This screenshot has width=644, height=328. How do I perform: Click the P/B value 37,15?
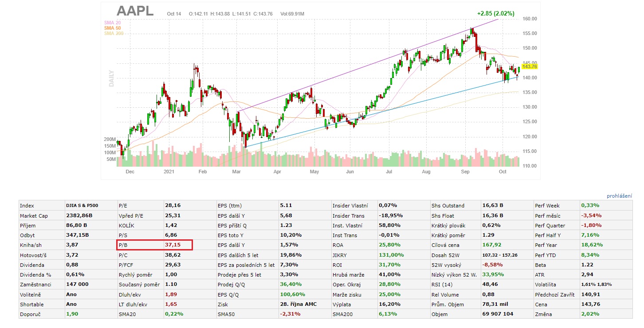[x=173, y=245]
